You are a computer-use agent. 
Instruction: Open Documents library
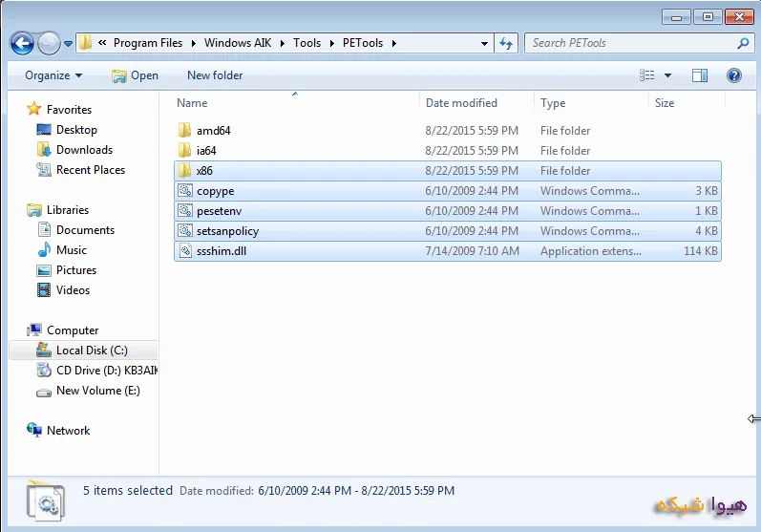pos(85,230)
